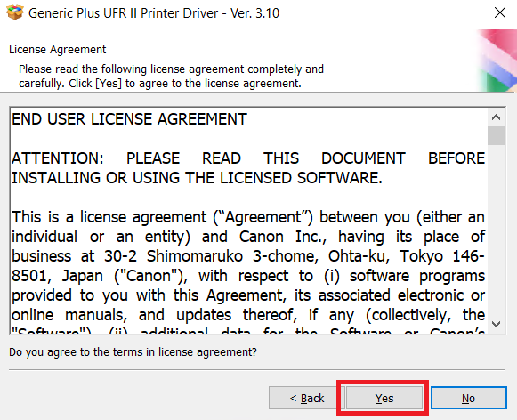Click the License Agreement header label
Viewport: 517px width, 420px height.
(x=57, y=50)
